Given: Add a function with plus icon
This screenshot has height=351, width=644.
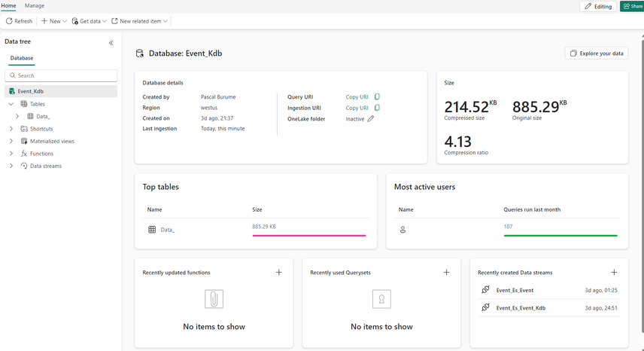Looking at the screenshot, I should click(279, 272).
